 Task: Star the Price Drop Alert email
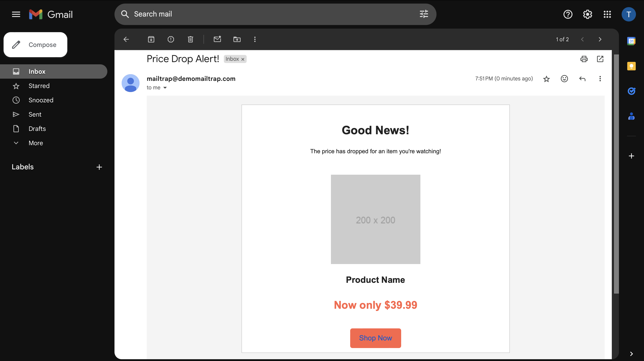coord(547,79)
